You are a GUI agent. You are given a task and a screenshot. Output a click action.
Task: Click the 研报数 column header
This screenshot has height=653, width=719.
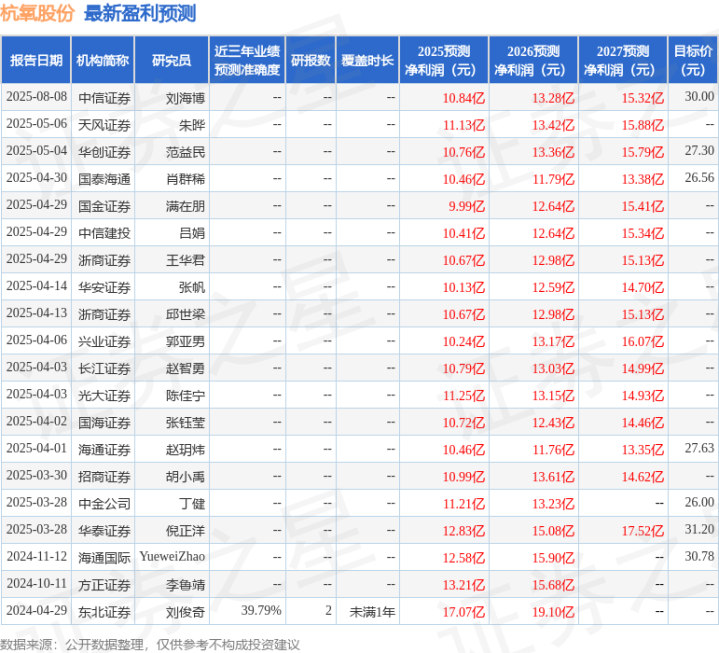(x=311, y=60)
